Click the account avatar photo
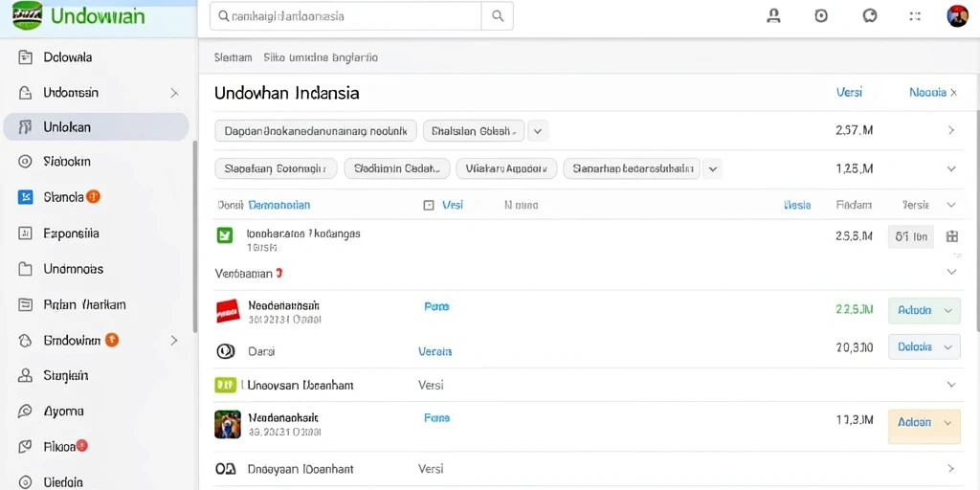The height and width of the screenshot is (490, 980). click(x=957, y=16)
